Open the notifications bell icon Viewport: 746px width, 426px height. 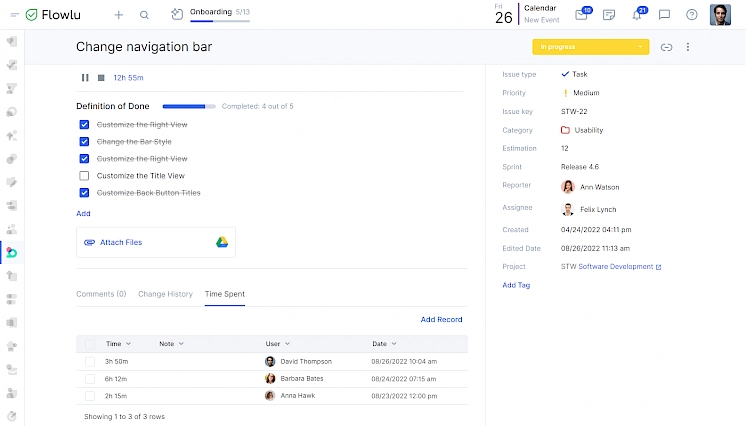[637, 15]
